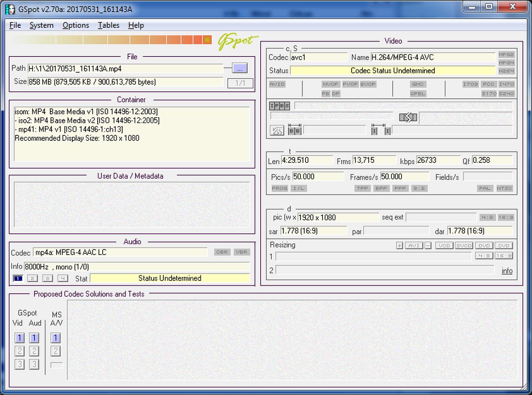Click GSpot Aud test 2 button
The image size is (532, 395).
click(34, 351)
